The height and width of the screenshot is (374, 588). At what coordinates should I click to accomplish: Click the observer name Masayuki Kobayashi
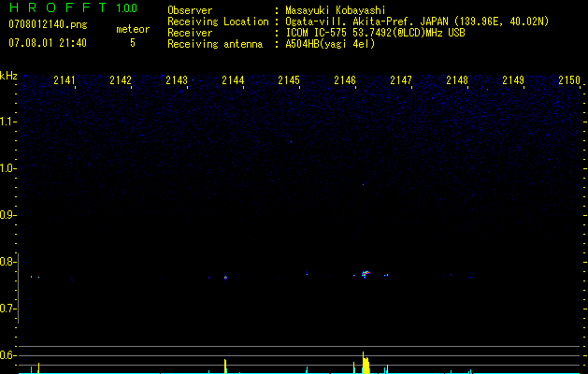[x=336, y=10]
